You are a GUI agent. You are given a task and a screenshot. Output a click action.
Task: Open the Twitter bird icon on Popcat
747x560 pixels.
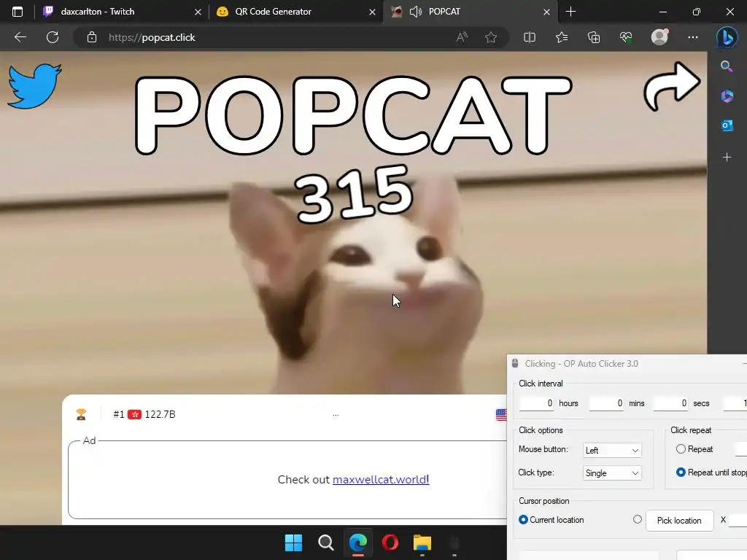[x=35, y=86]
